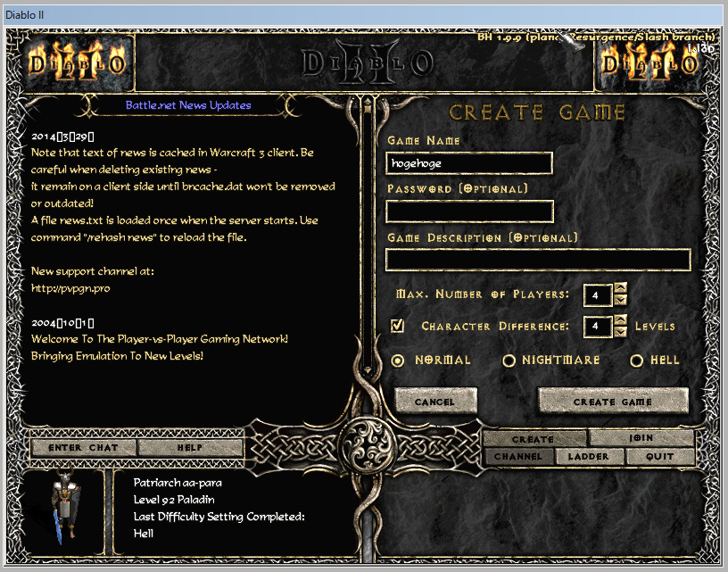Screen dimensions: 728x572
Task: Select Hell difficulty radio button
Action: click(x=637, y=361)
